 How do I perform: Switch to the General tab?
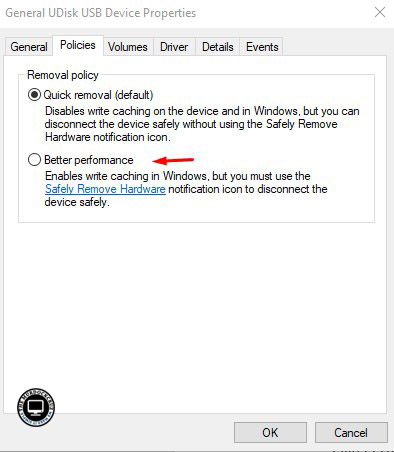(x=29, y=47)
